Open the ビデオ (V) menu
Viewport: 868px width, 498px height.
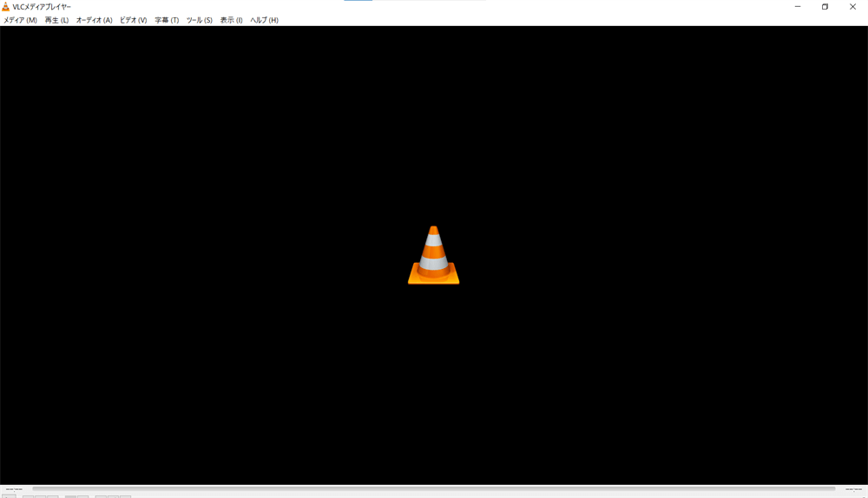click(134, 20)
